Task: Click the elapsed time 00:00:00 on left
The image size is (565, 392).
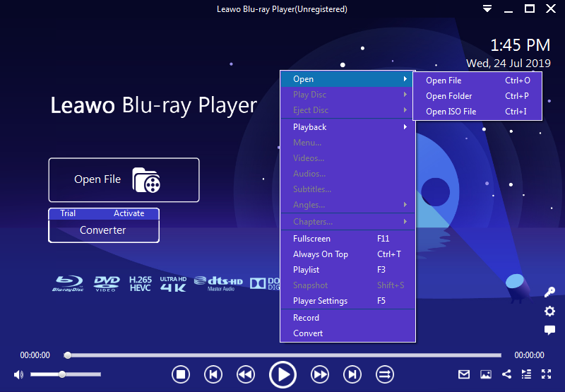Action: [35, 355]
